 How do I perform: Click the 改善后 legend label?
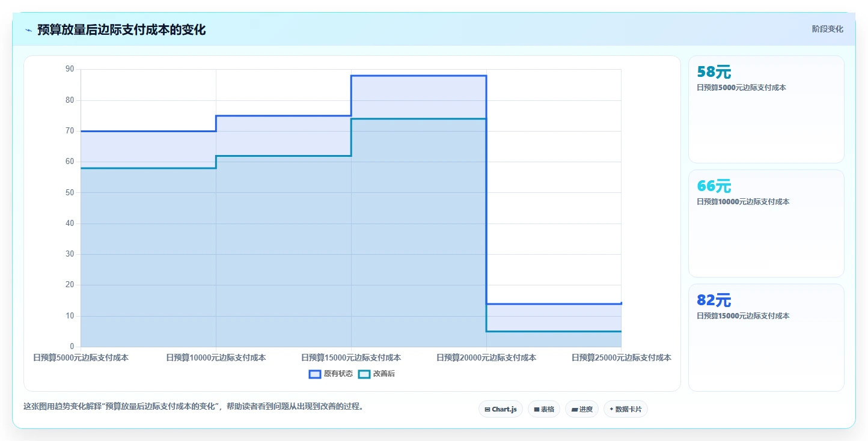384,374
